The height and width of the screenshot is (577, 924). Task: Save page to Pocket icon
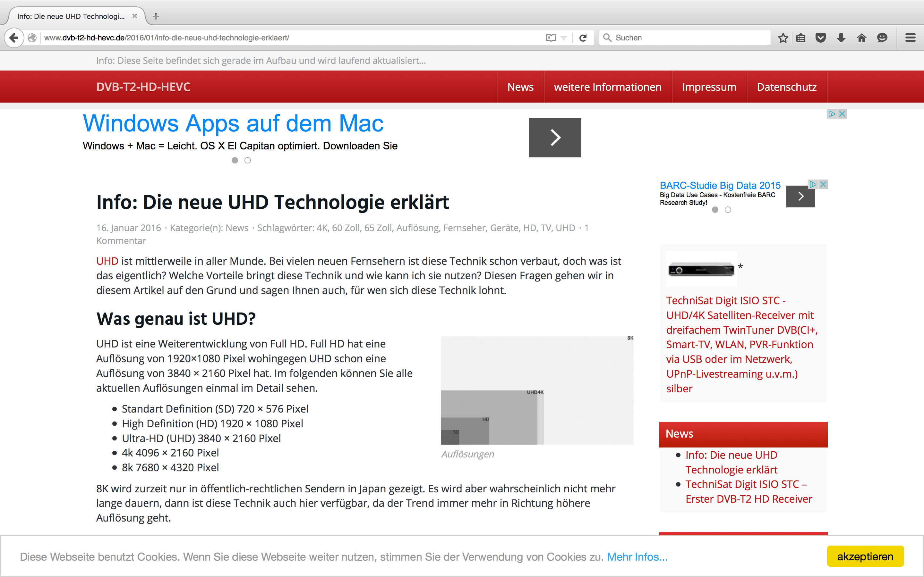click(x=820, y=38)
